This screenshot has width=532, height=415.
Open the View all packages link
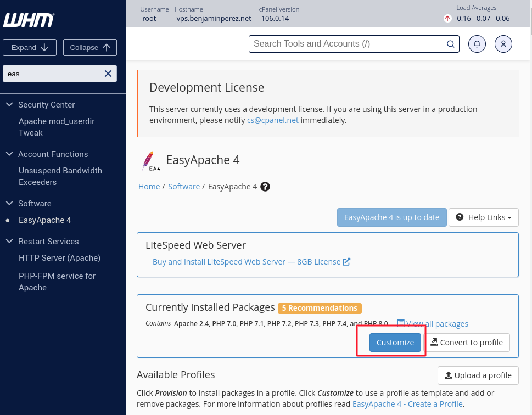coord(437,324)
